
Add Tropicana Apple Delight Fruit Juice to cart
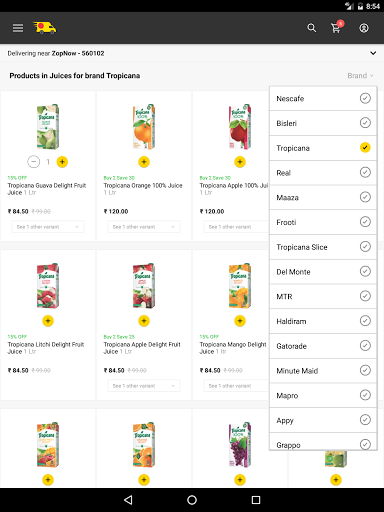(x=144, y=321)
